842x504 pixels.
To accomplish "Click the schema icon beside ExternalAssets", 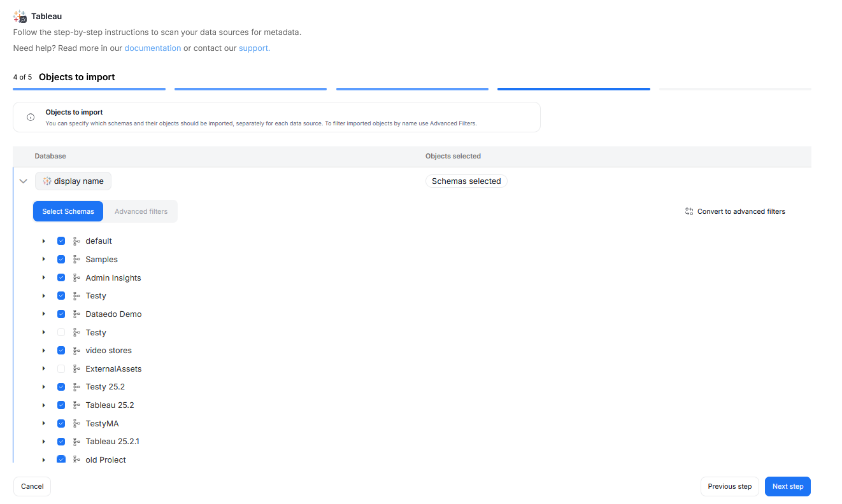I will coord(76,369).
